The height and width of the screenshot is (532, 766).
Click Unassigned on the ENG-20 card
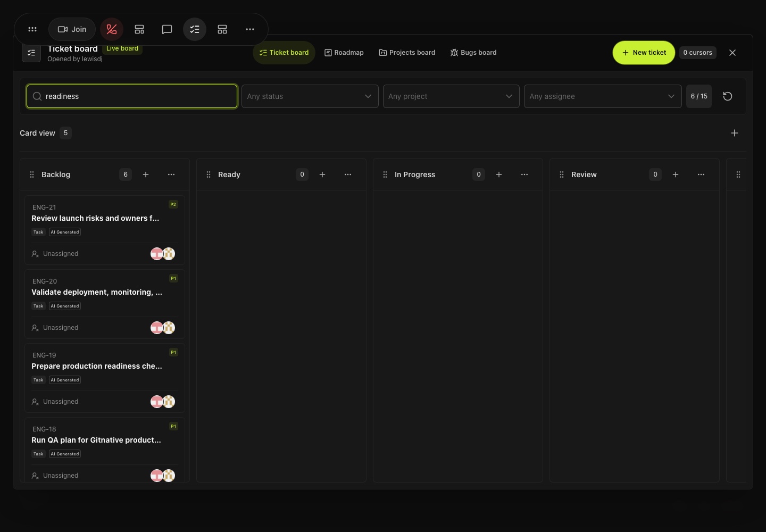[55, 328]
